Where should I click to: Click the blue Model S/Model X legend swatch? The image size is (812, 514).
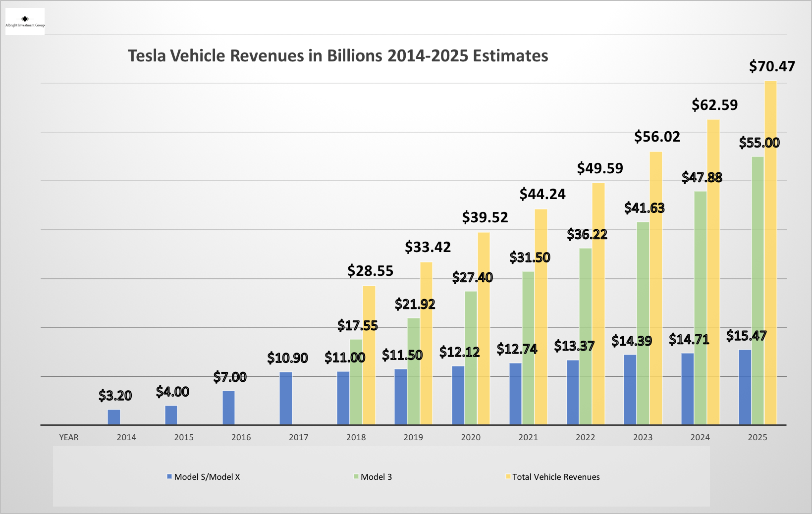click(x=169, y=476)
